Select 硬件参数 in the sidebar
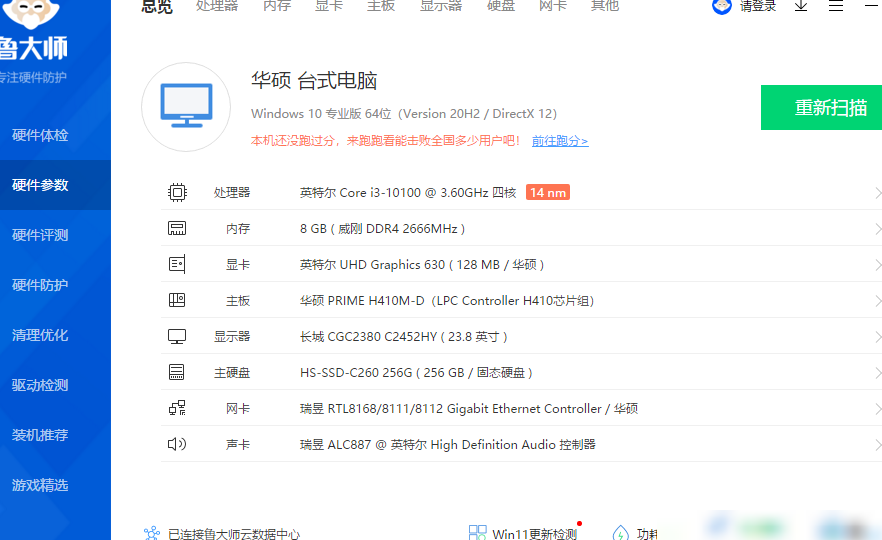The image size is (882, 540). (x=55, y=185)
